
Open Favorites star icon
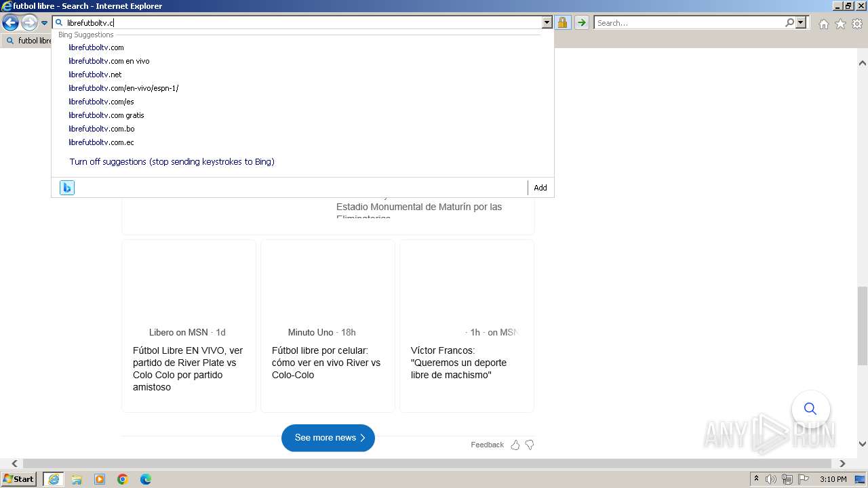840,24
